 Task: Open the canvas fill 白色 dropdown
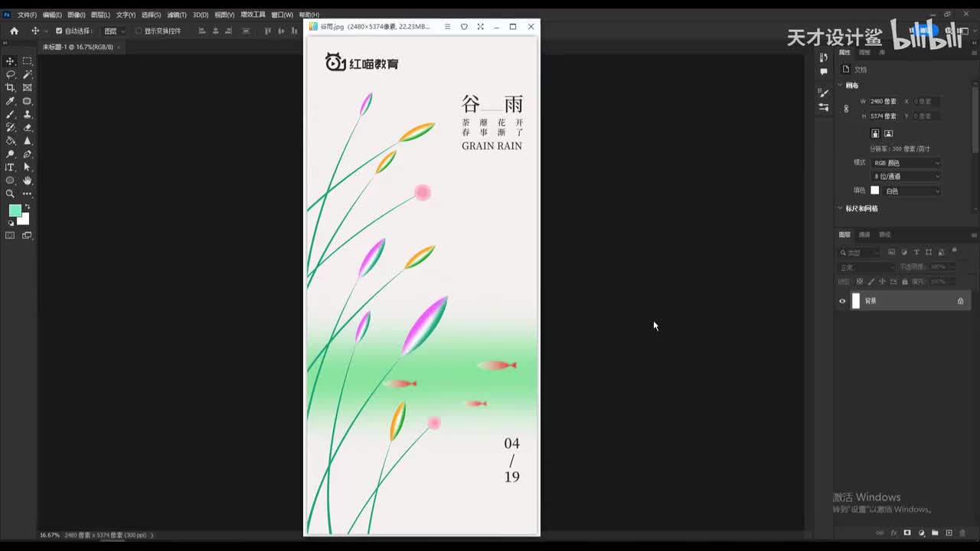pyautogui.click(x=911, y=191)
